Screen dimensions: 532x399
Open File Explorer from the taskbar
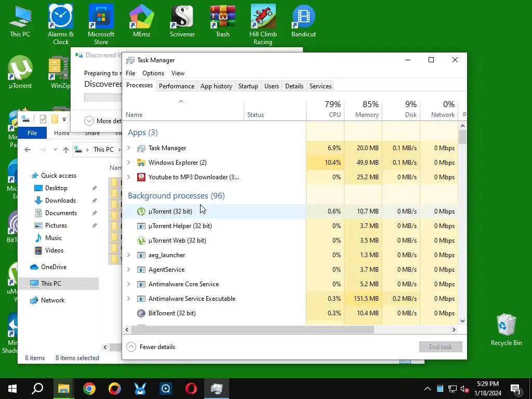click(x=63, y=389)
